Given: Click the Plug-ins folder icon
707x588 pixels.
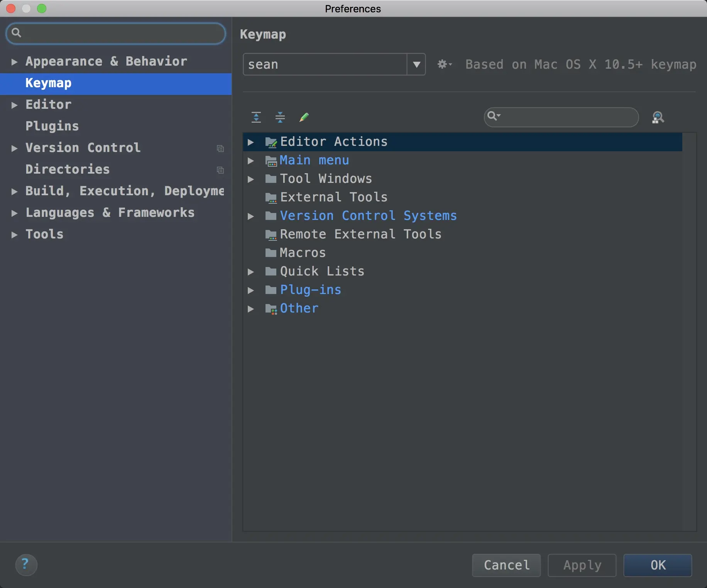Looking at the screenshot, I should 271,290.
